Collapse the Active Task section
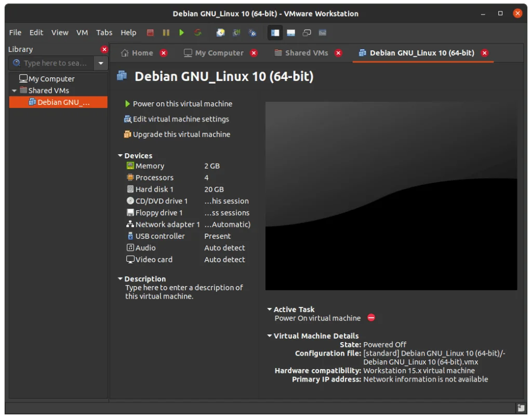This screenshot has height=419, width=532. 270,309
